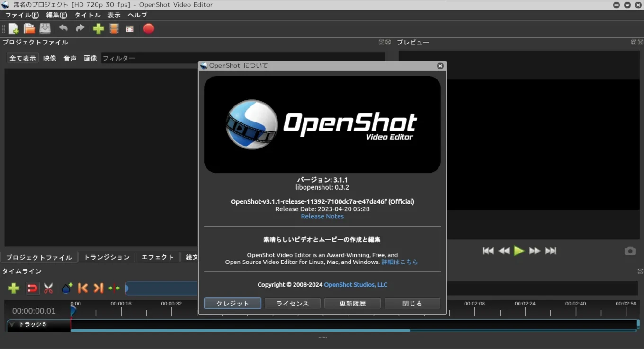Click the Import Files green plus icon

98,29
